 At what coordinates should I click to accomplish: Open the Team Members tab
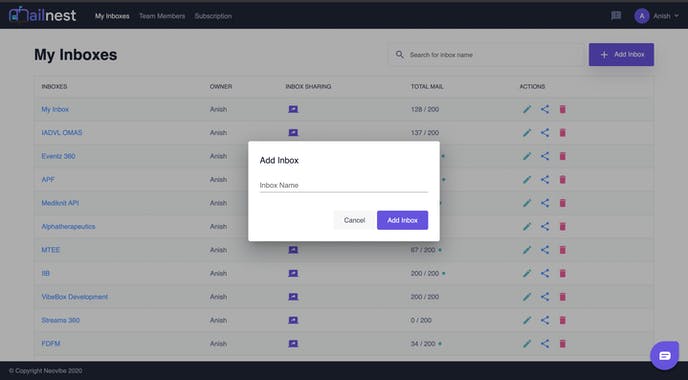click(162, 16)
